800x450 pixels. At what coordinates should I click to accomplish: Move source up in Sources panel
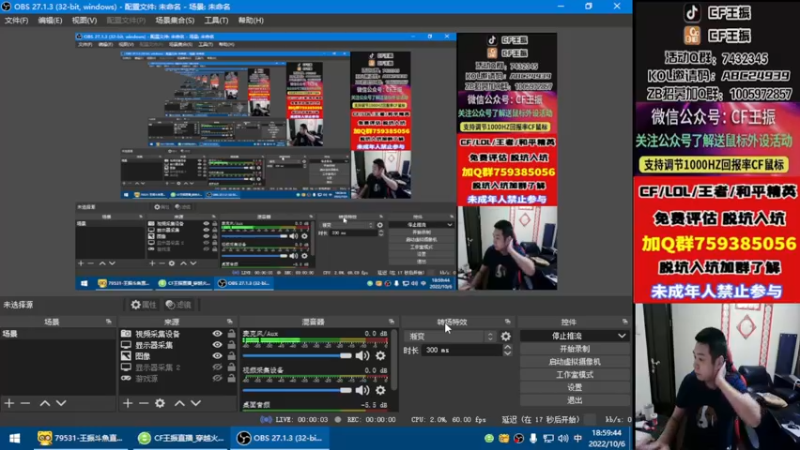click(x=180, y=403)
